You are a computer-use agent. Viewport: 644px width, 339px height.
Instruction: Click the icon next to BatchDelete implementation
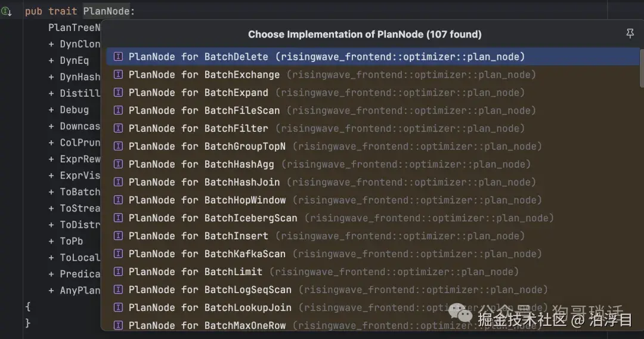118,57
